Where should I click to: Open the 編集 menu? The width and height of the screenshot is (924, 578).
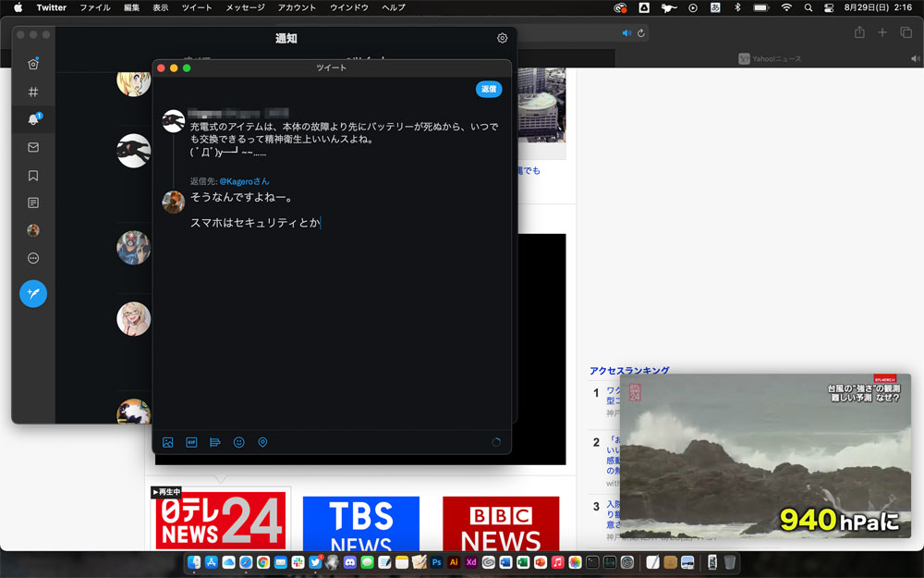point(131,7)
